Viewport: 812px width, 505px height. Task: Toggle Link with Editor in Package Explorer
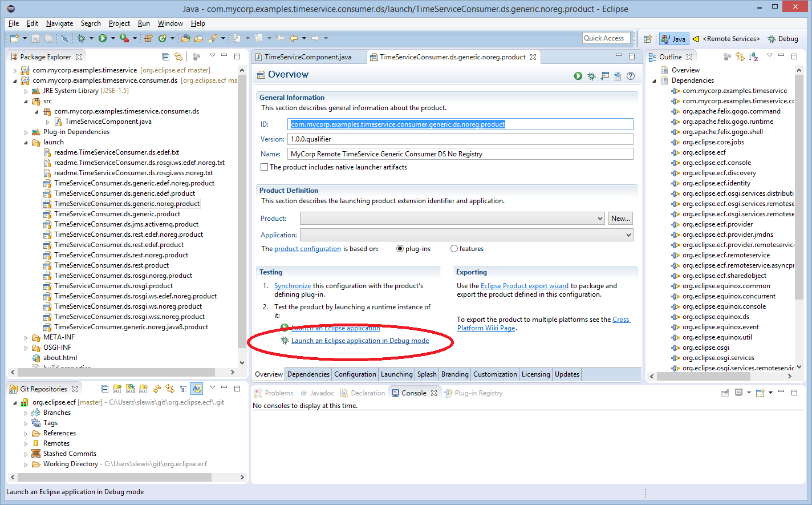coord(178,56)
